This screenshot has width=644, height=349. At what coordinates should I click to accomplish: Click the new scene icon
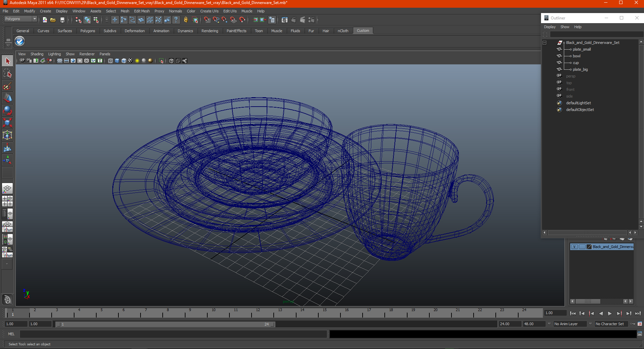point(45,20)
